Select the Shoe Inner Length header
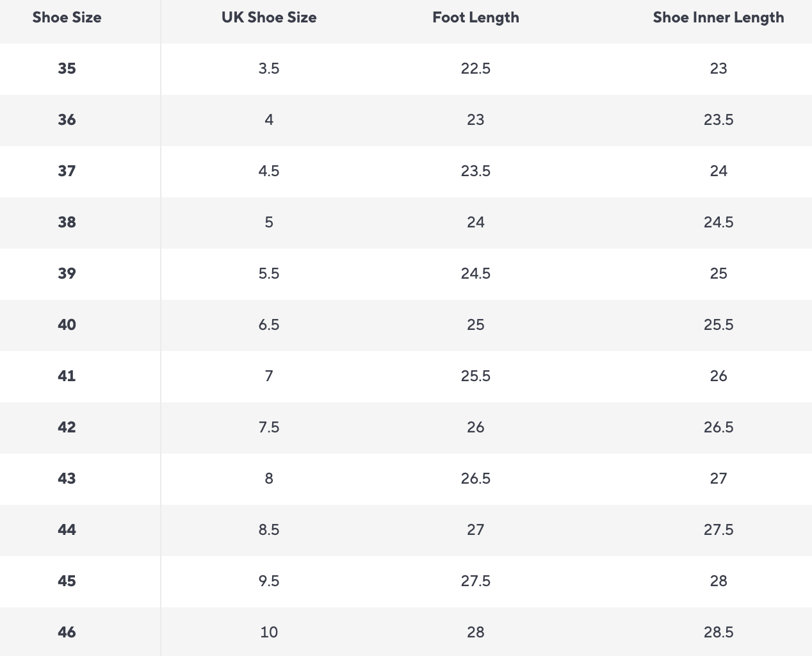Viewport: 812px width, 656px height. [719, 18]
